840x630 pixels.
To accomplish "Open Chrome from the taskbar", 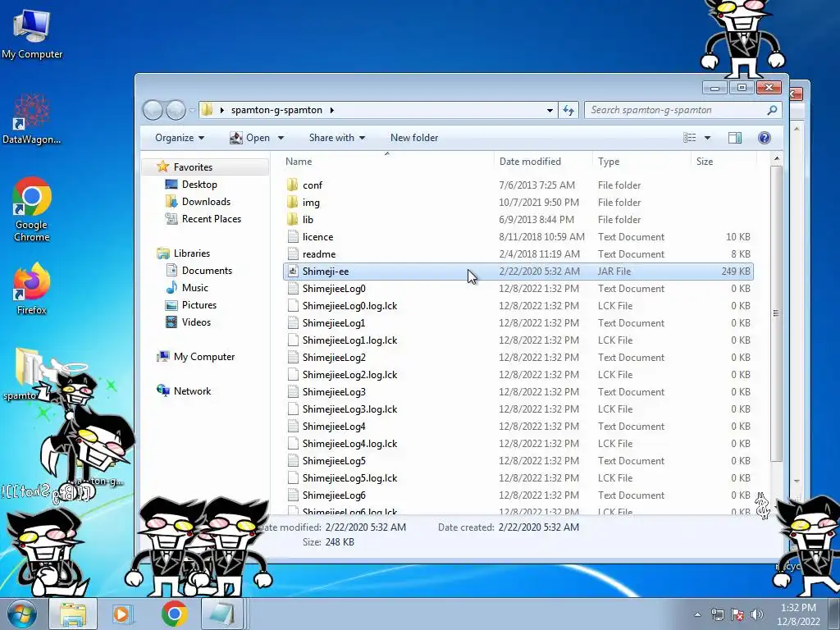I will pyautogui.click(x=174, y=614).
